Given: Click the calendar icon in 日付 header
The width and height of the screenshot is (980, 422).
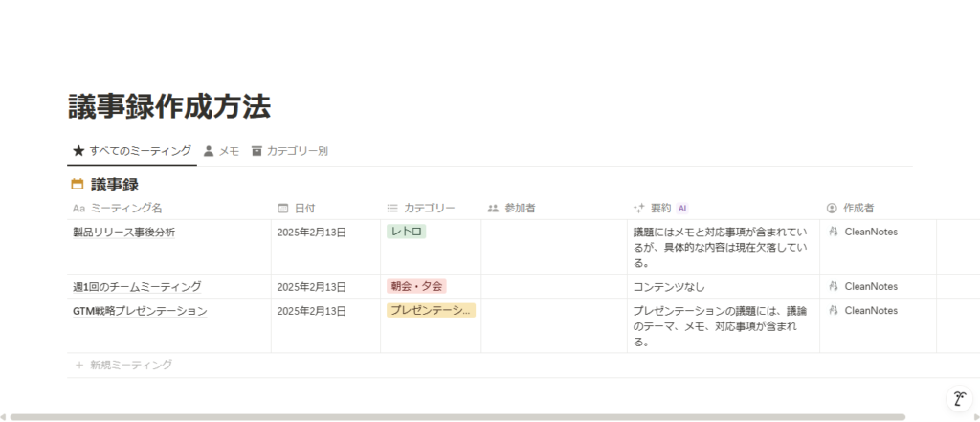Looking at the screenshot, I should click(282, 209).
